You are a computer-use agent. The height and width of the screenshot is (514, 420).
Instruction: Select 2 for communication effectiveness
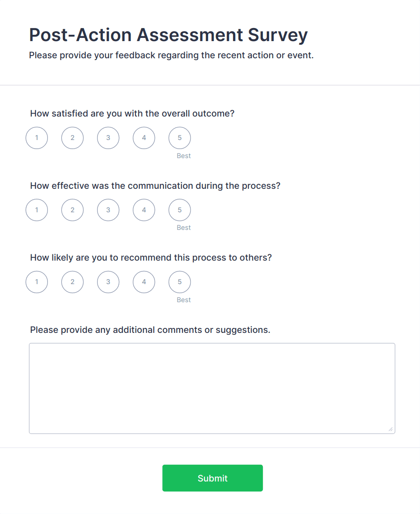[72, 210]
